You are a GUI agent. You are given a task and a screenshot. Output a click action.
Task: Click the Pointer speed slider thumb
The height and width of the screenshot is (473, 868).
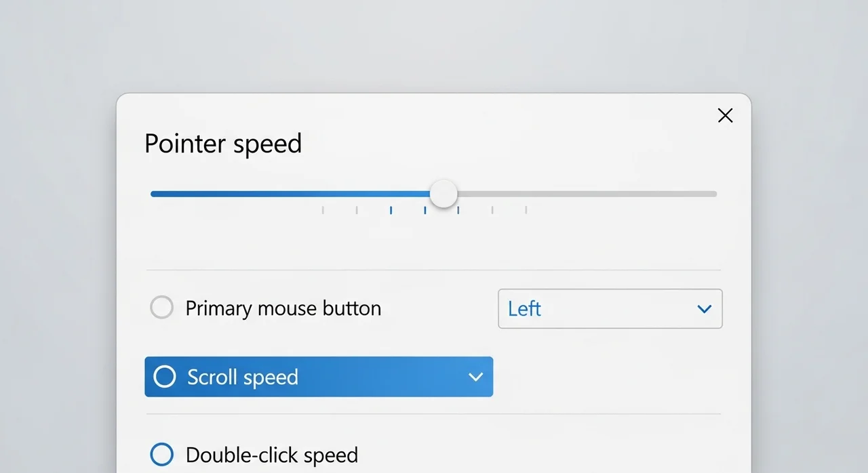(443, 194)
